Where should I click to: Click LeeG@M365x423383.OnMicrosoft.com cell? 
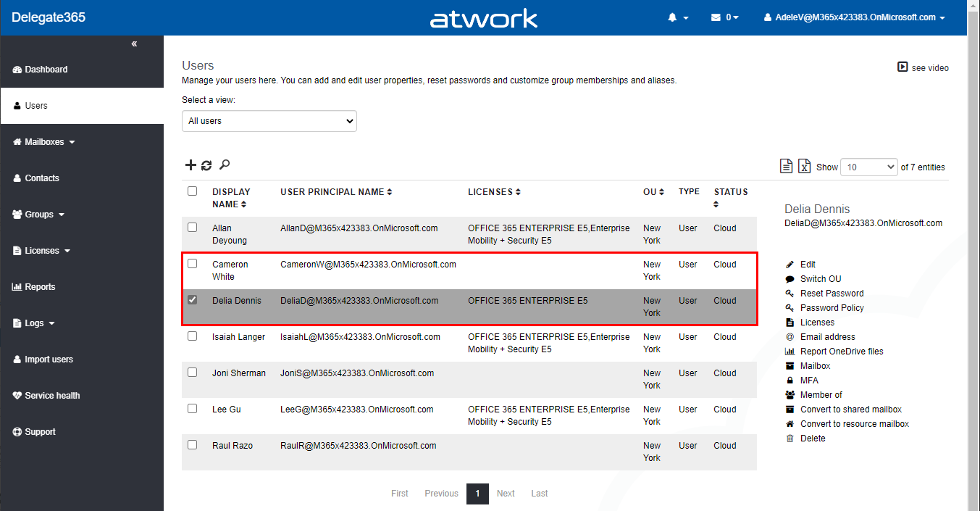pyautogui.click(x=357, y=410)
